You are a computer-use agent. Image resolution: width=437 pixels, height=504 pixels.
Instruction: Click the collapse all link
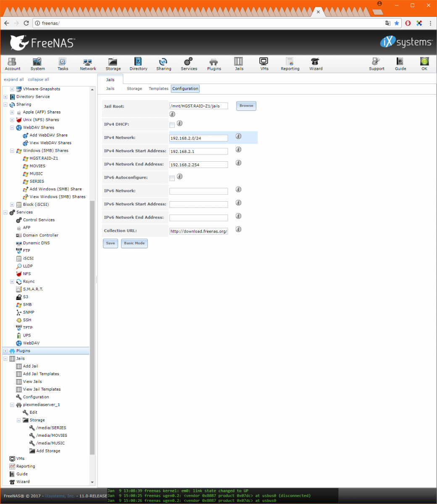pyautogui.click(x=38, y=79)
